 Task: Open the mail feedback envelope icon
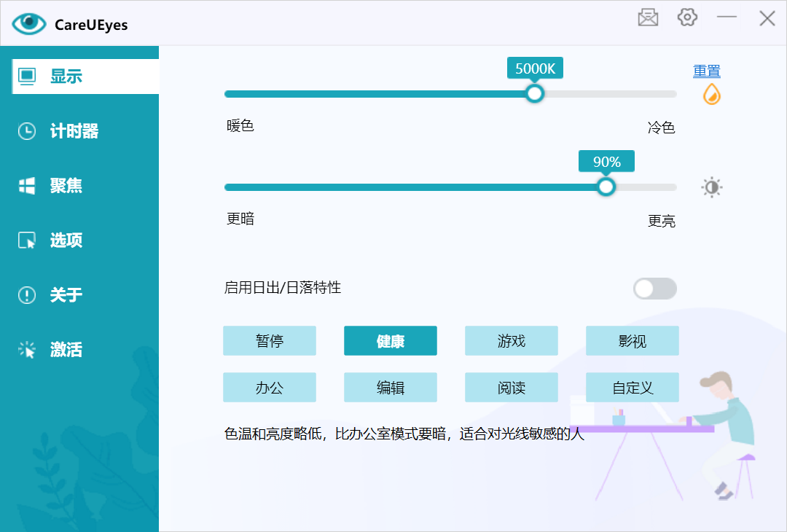coord(648,18)
